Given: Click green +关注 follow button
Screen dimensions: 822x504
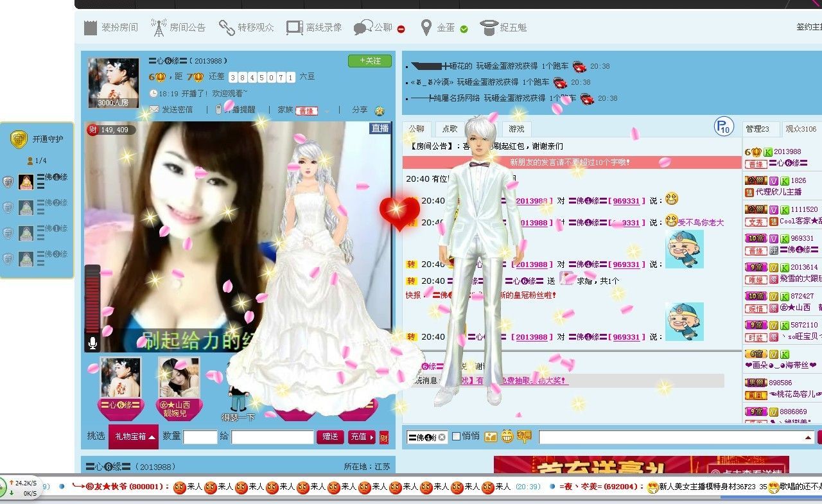Looking at the screenshot, I should pyautogui.click(x=370, y=61).
